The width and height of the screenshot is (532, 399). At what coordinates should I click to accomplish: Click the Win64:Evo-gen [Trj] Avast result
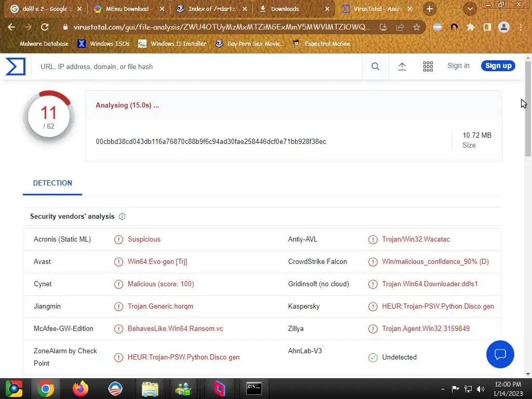157,262
